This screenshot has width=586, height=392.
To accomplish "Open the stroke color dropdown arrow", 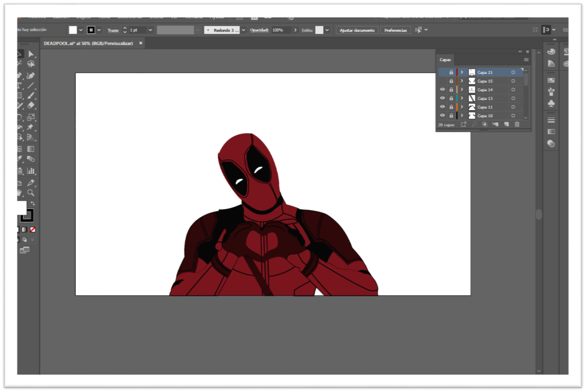I will pos(99,30).
